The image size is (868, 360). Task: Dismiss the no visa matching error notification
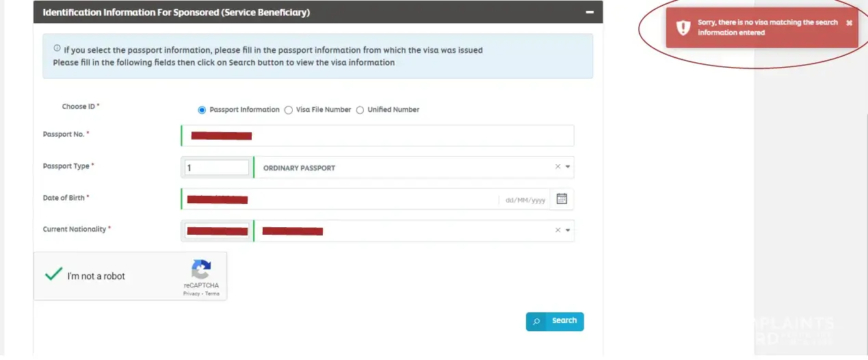[x=849, y=23]
